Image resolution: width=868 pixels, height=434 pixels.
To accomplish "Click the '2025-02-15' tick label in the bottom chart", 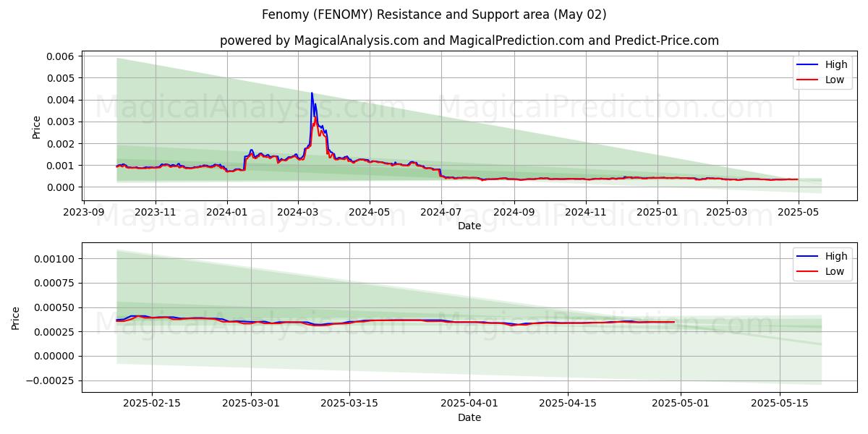I will tap(152, 403).
